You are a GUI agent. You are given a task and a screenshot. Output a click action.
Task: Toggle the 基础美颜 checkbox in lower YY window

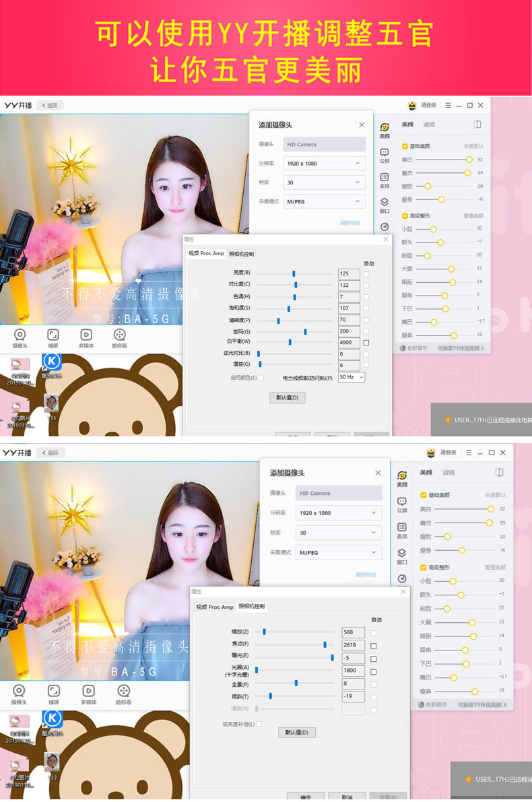[423, 495]
